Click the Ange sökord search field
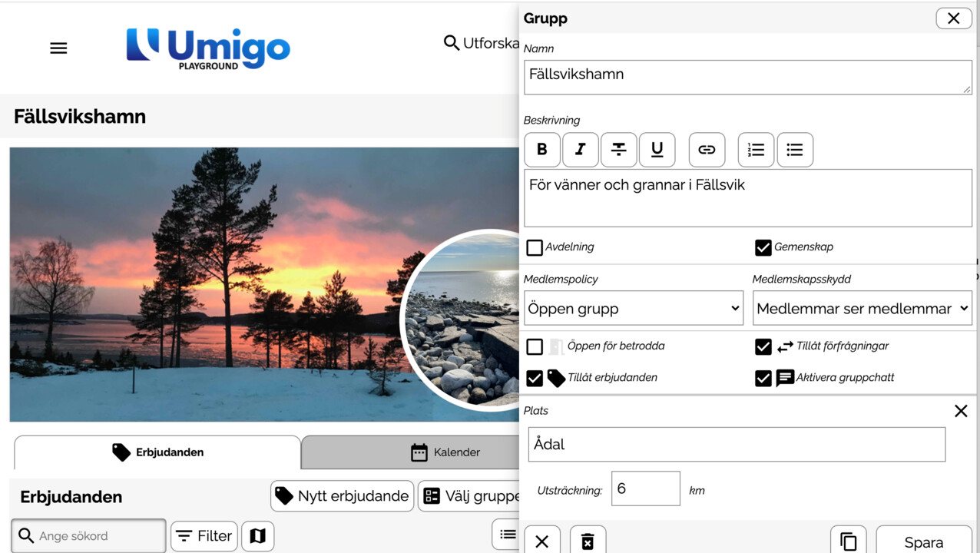The height and width of the screenshot is (553, 980). coord(88,535)
